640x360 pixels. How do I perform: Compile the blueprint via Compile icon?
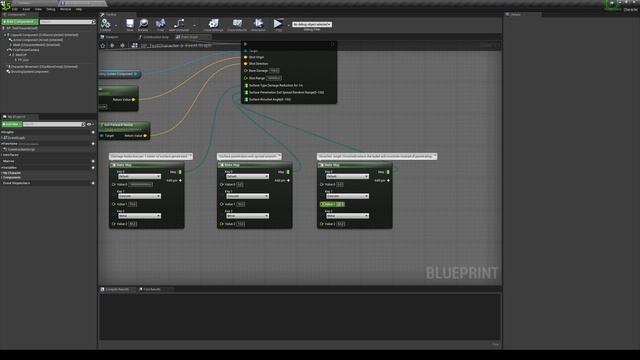(105, 24)
